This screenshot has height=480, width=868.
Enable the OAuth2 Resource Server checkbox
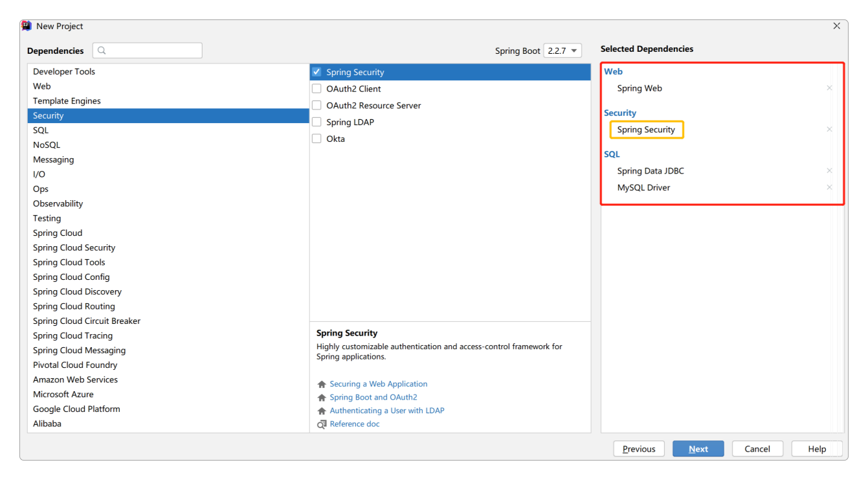coord(317,106)
